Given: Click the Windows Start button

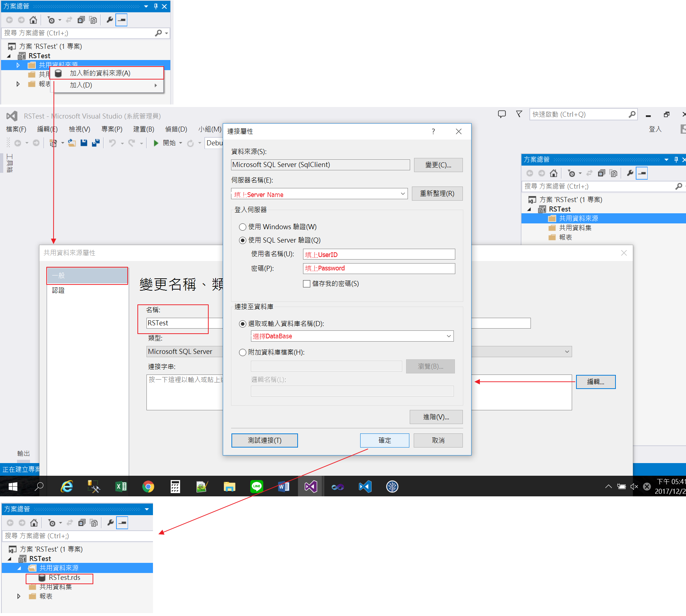Looking at the screenshot, I should pyautogui.click(x=13, y=487).
